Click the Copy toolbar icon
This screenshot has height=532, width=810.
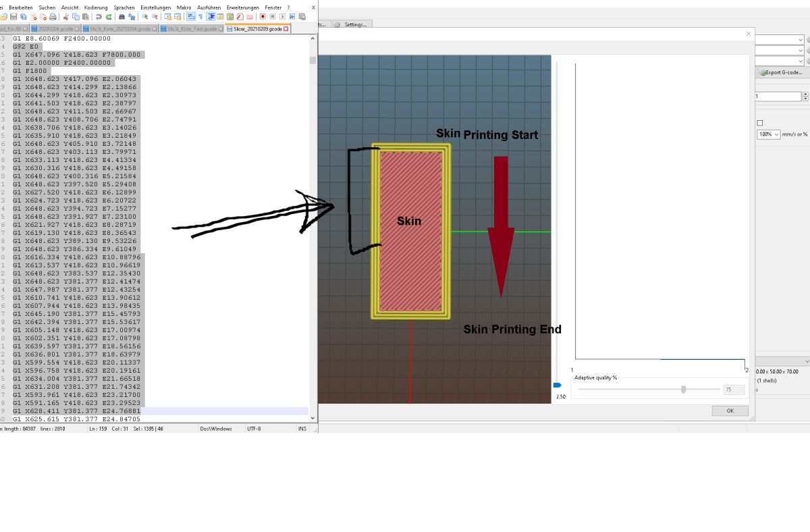point(76,16)
